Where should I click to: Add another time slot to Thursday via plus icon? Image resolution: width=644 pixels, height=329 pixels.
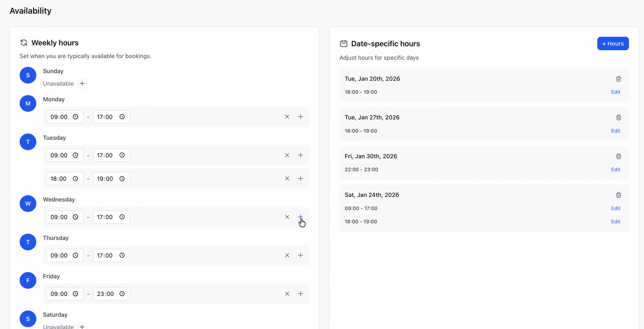click(x=301, y=255)
